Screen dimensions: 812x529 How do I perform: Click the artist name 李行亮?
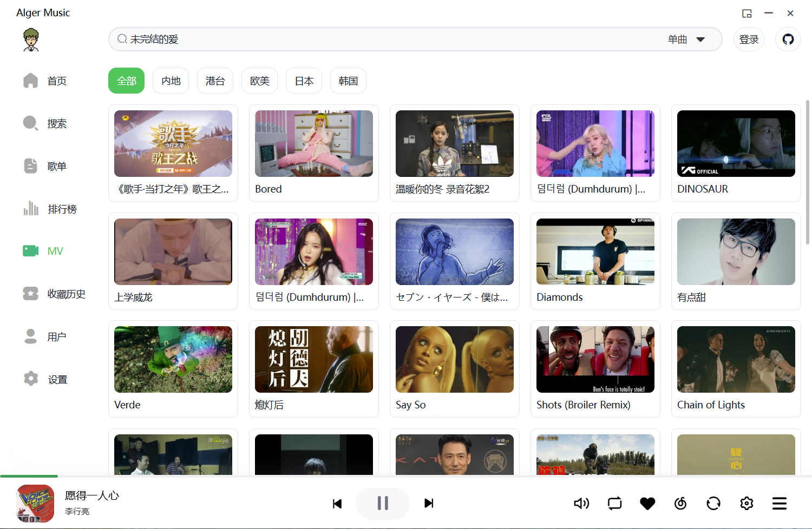[77, 511]
